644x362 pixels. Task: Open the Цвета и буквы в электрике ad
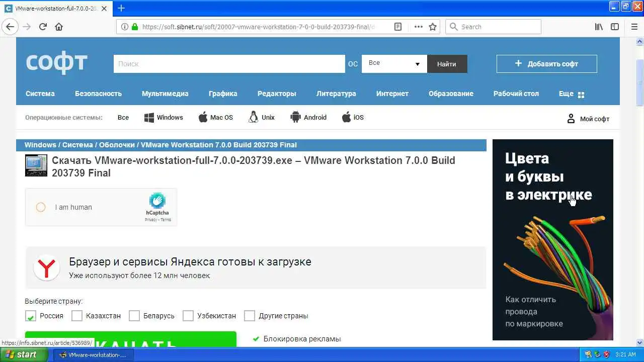pos(553,240)
